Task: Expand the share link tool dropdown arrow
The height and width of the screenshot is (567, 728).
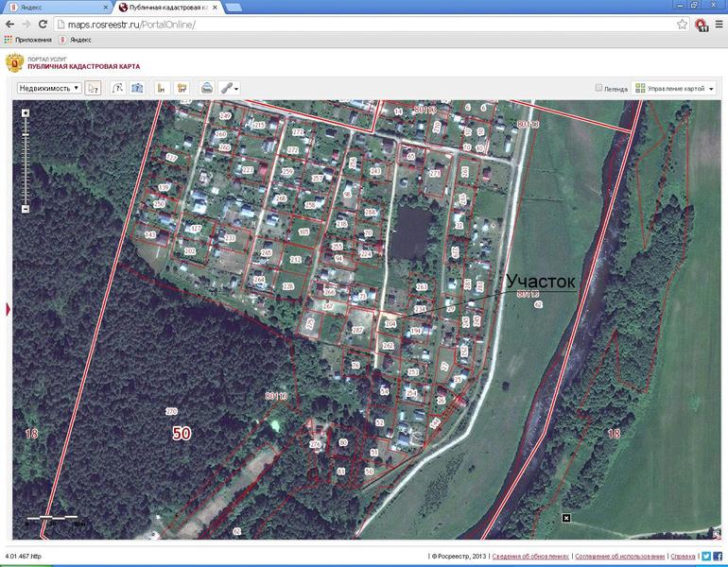Action: [236, 89]
